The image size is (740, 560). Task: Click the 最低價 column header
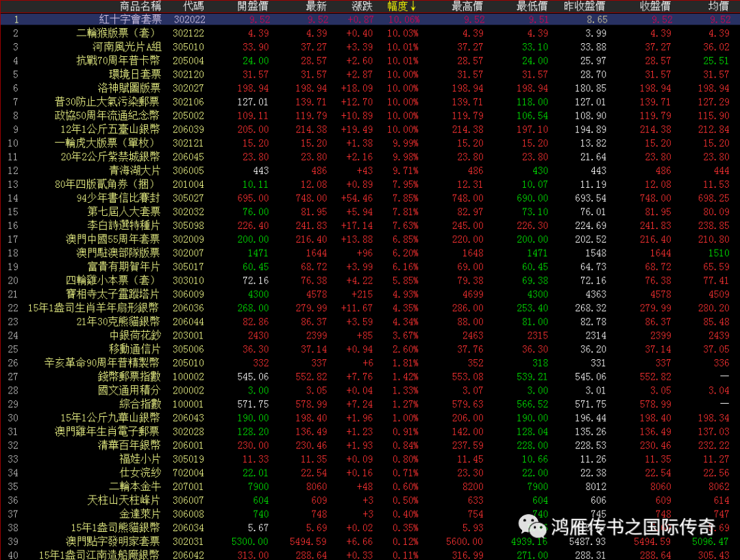point(532,6)
